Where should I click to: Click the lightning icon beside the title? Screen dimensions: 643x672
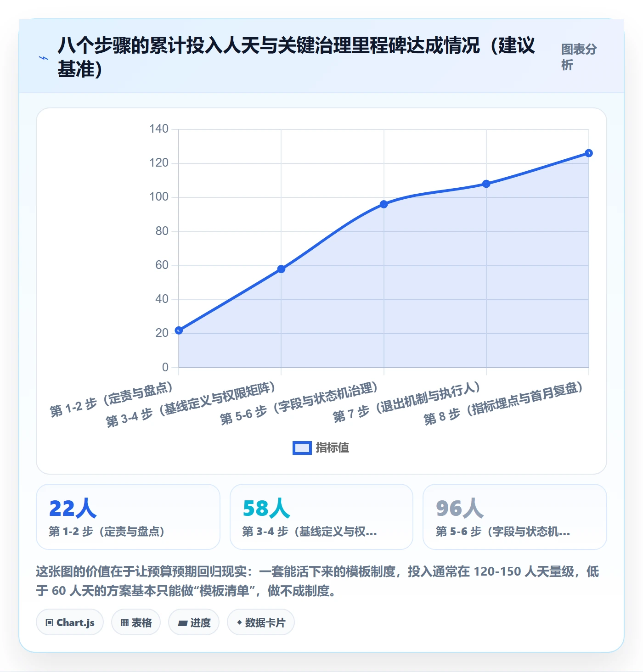(x=44, y=58)
